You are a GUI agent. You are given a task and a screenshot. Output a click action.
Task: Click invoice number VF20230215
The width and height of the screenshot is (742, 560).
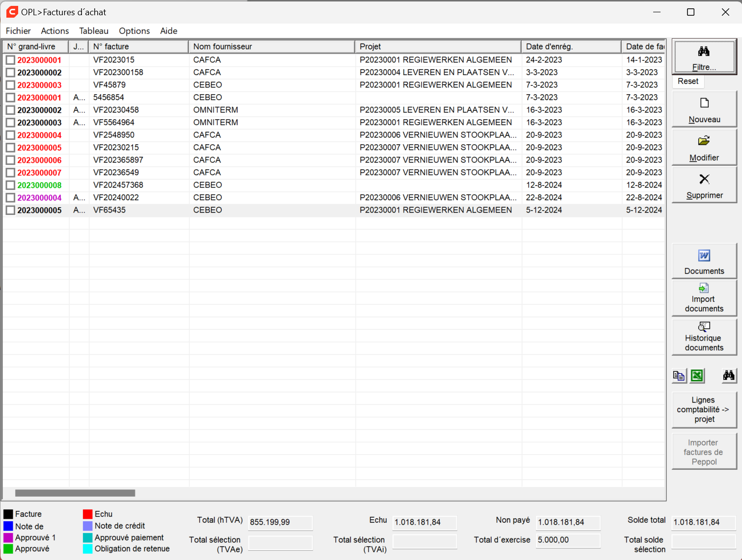pyautogui.click(x=116, y=147)
